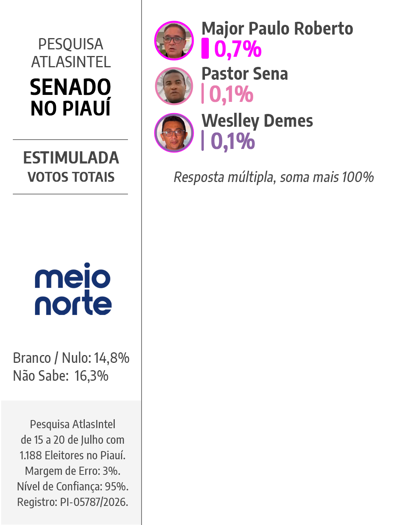
Task: Click Pastor Sena's pink 0,1% value
Action: [x=231, y=94]
